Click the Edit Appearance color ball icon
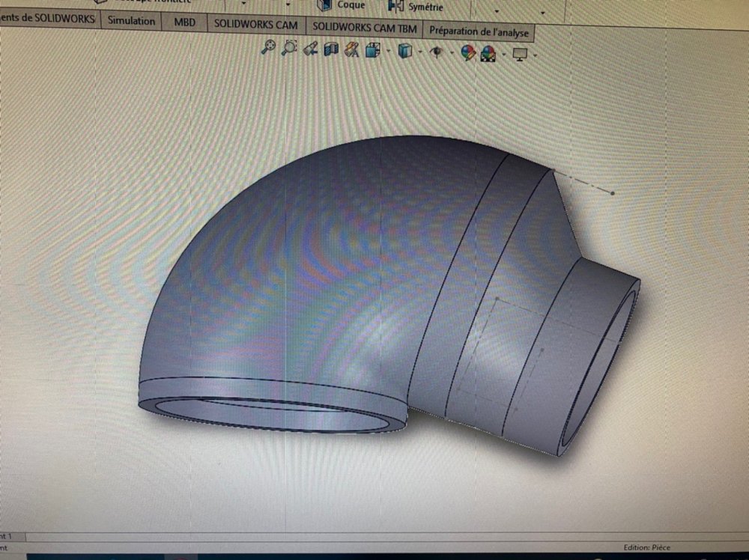This screenshot has width=749, height=560. tap(469, 52)
